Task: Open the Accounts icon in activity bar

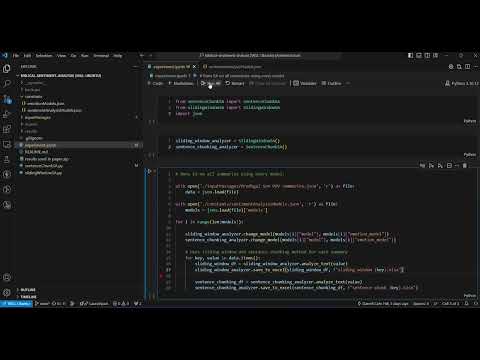Action: tap(7, 277)
